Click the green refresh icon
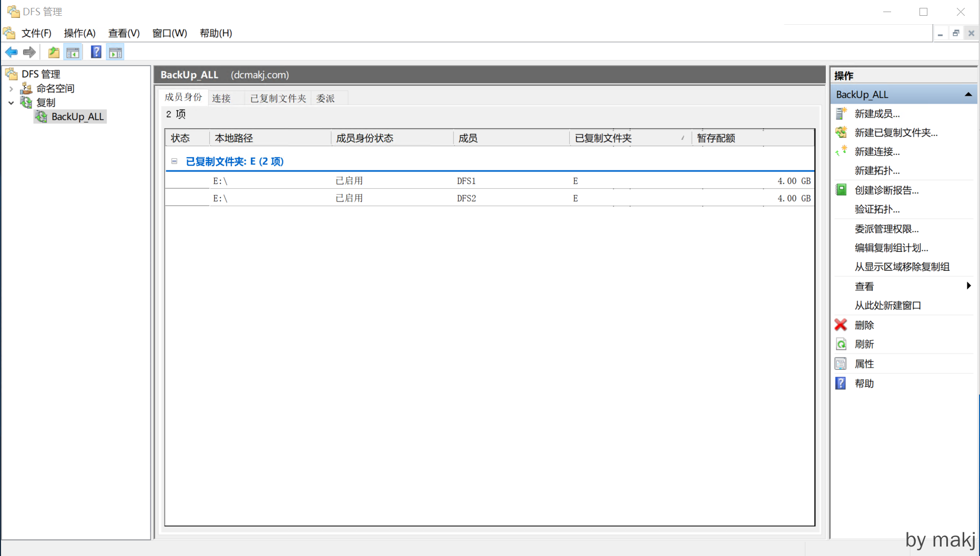Viewport: 980px width, 556px height. pyautogui.click(x=841, y=344)
